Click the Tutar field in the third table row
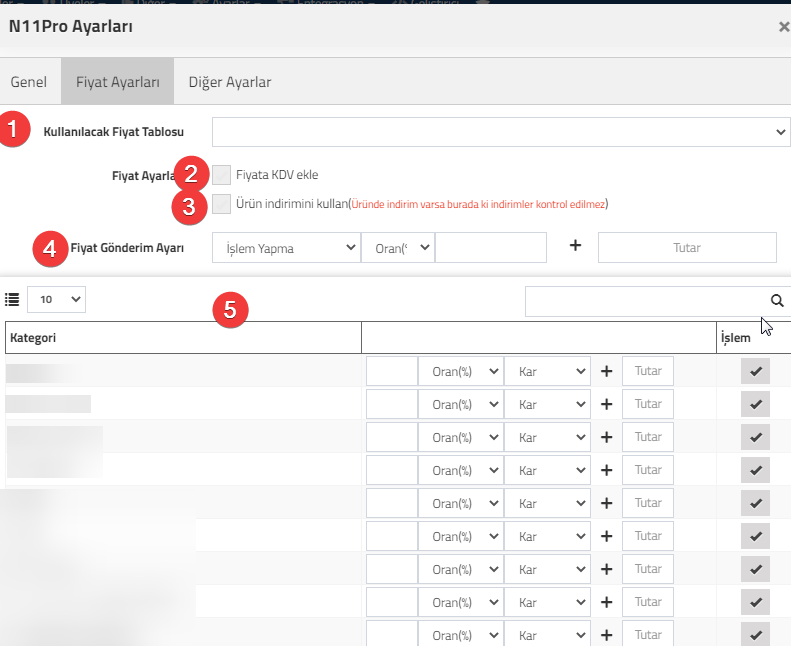The image size is (791, 646). pos(648,437)
